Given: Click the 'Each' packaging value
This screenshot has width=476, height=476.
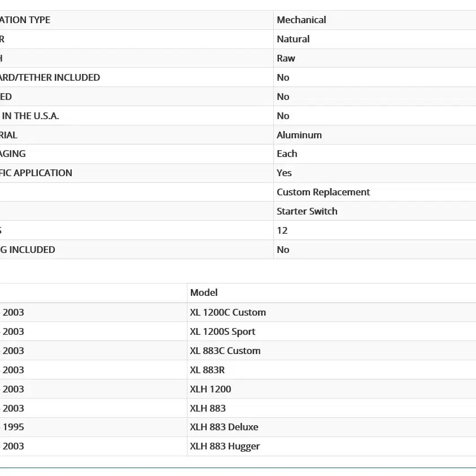Looking at the screenshot, I should [x=287, y=154].
